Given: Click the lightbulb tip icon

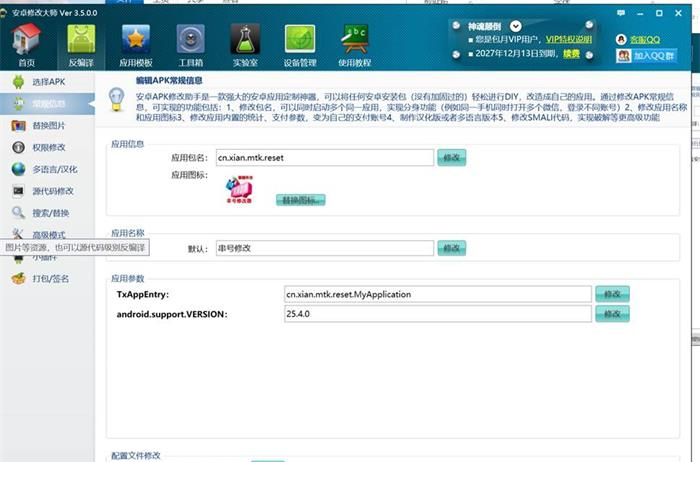Looking at the screenshot, I should (117, 99).
